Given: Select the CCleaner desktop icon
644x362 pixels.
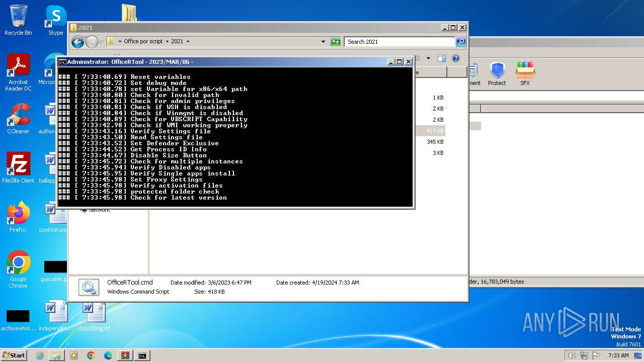Looking at the screenshot, I should [18, 119].
